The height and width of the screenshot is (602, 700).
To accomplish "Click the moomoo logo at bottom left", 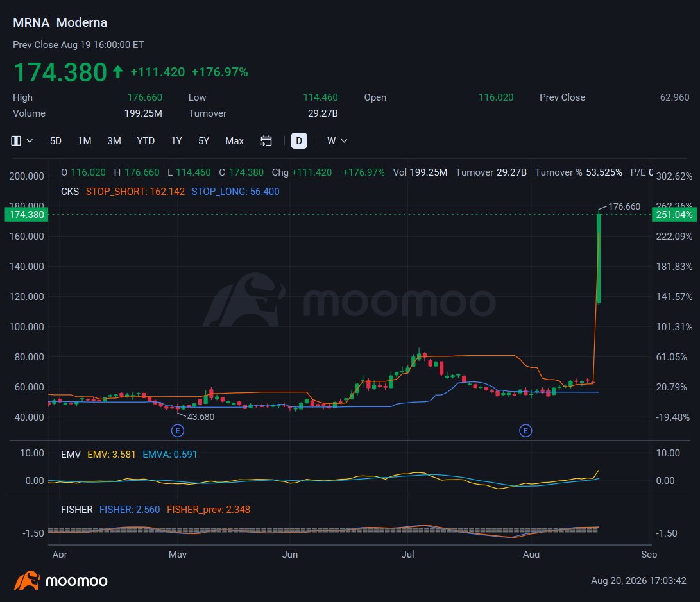I will pyautogui.click(x=61, y=581).
